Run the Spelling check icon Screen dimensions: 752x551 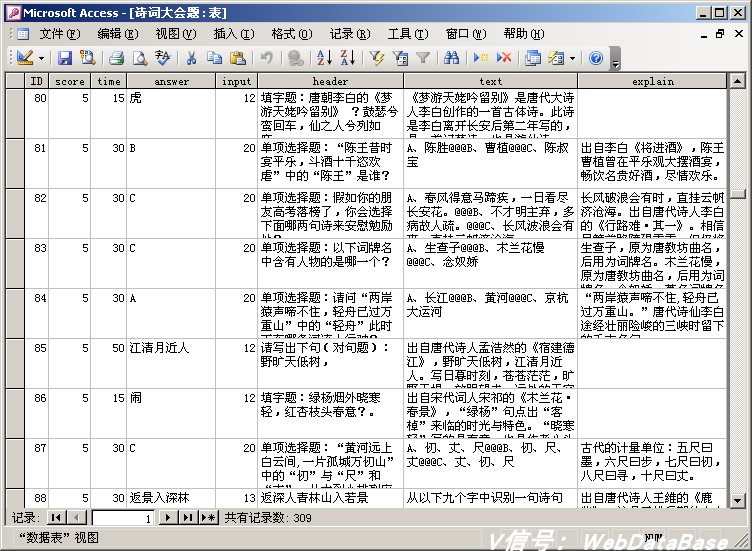click(x=163, y=58)
